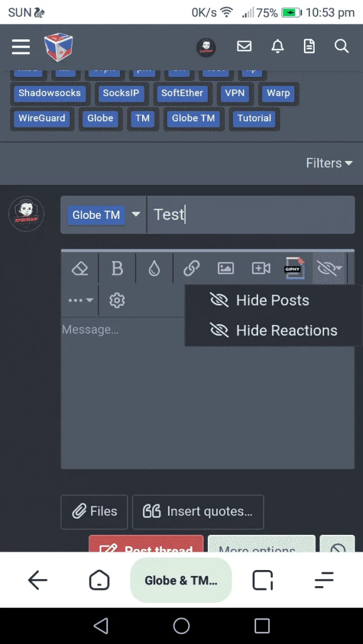Open the inbox envelope icon
This screenshot has height=644, width=363.
pos(244,47)
